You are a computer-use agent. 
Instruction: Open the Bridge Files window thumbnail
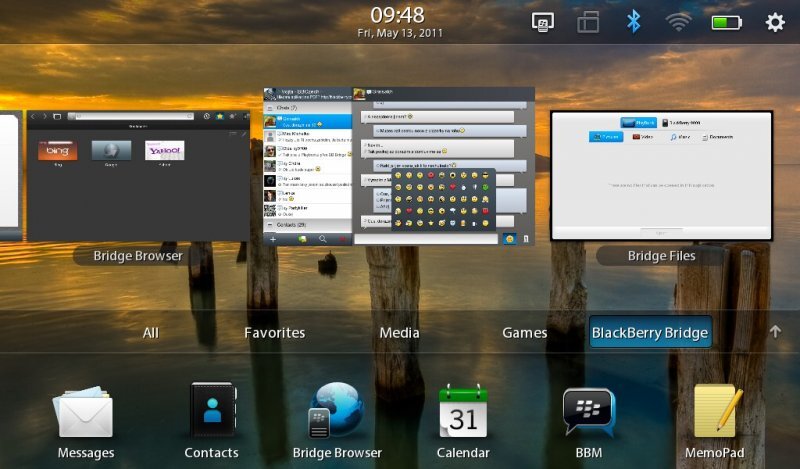click(661, 176)
